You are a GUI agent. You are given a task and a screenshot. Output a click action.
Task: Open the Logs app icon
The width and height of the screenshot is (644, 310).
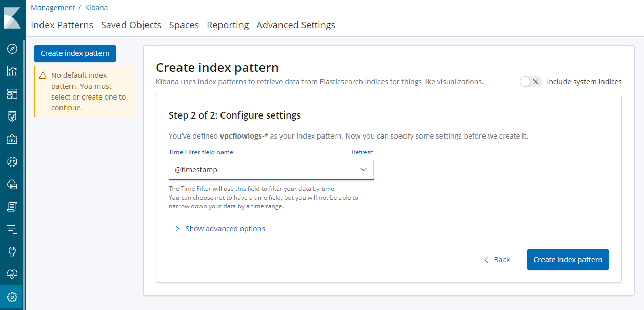click(12, 207)
